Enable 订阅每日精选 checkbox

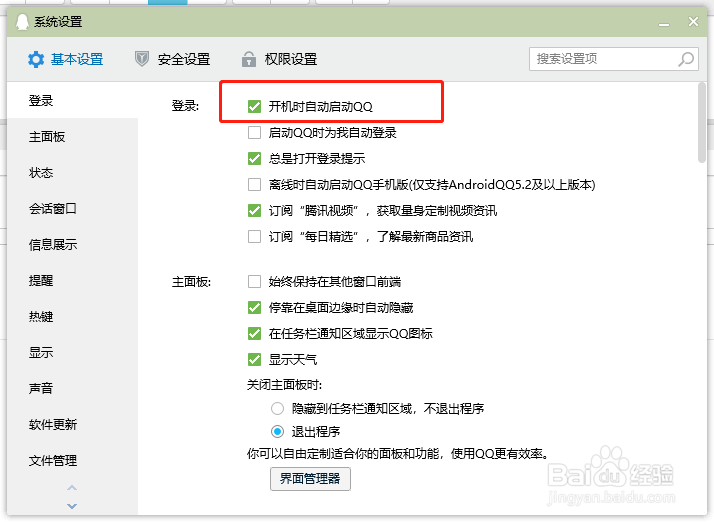(255, 236)
